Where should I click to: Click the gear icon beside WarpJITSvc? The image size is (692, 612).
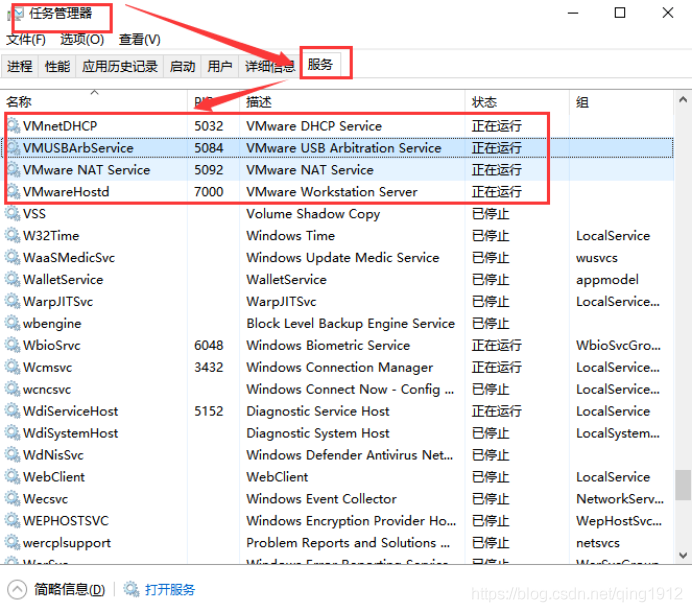[13, 301]
